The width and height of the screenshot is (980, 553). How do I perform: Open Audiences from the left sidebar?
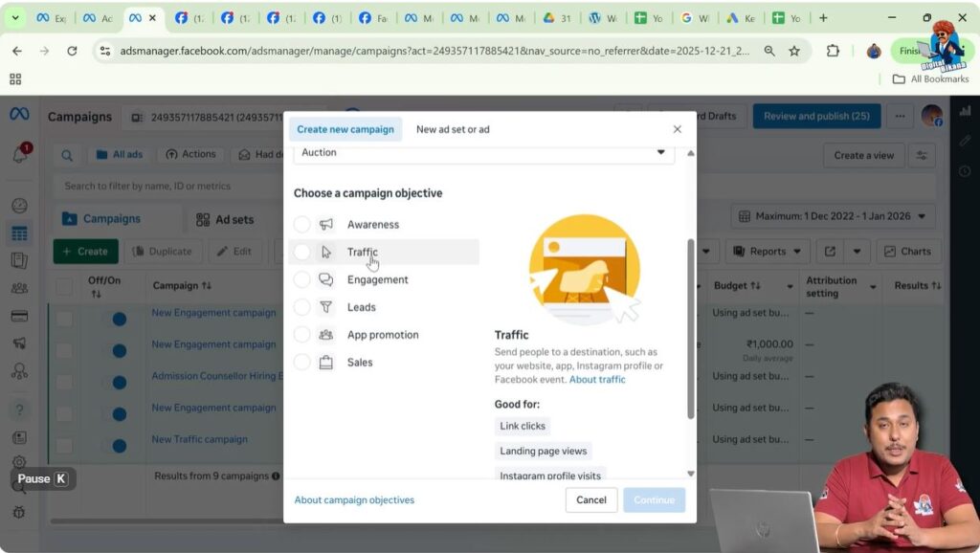click(19, 286)
